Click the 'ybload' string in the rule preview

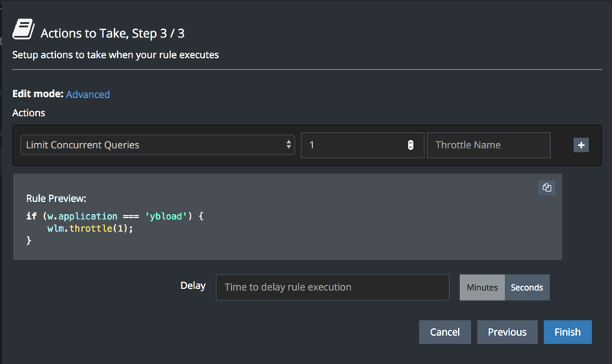tap(164, 216)
